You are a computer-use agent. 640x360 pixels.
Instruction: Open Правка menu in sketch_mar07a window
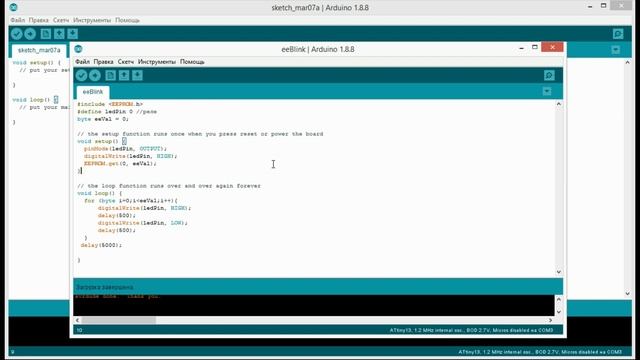39,20
